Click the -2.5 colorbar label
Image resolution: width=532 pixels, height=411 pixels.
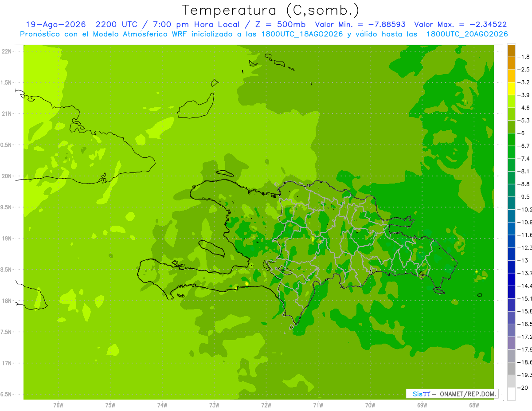point(524,70)
